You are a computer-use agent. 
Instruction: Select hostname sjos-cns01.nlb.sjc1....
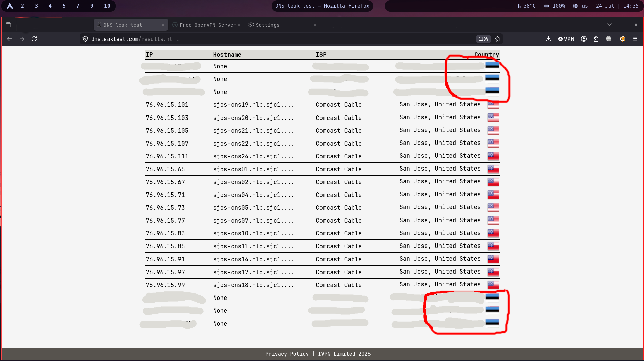coord(254,169)
